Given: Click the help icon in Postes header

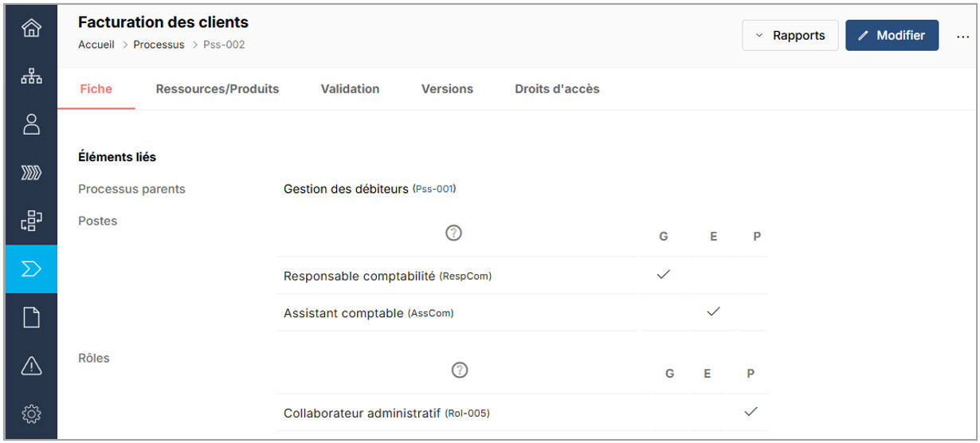Looking at the screenshot, I should pyautogui.click(x=454, y=233).
